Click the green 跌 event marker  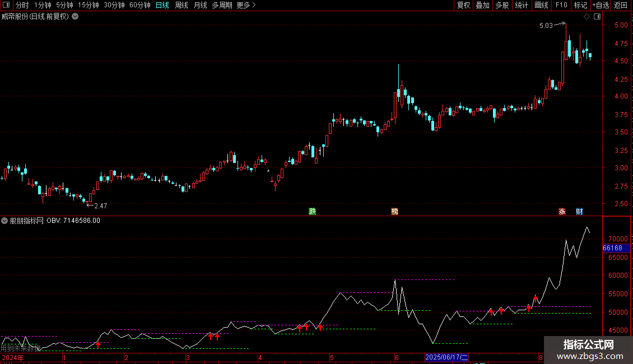pos(313,212)
